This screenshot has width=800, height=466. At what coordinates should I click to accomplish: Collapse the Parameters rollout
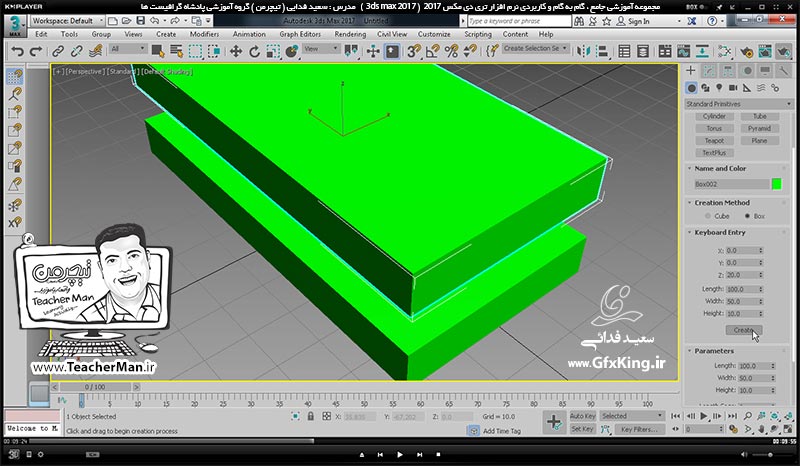click(714, 351)
